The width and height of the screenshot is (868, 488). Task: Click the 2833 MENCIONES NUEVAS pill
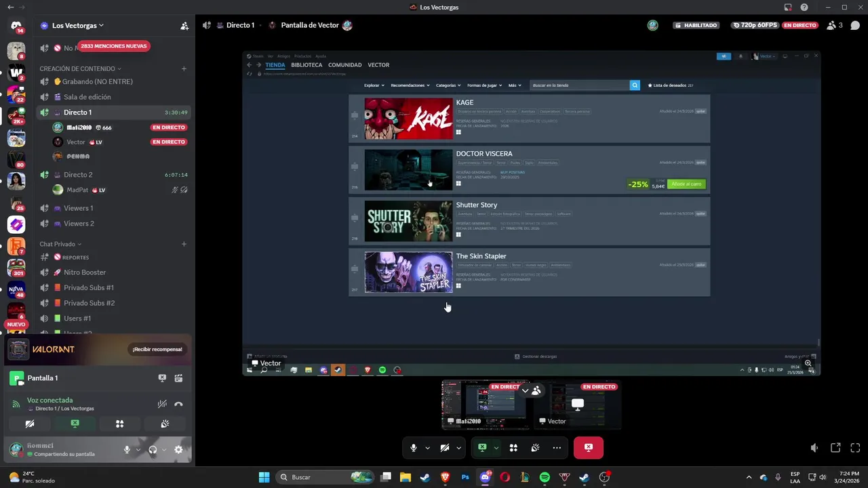[113, 46]
